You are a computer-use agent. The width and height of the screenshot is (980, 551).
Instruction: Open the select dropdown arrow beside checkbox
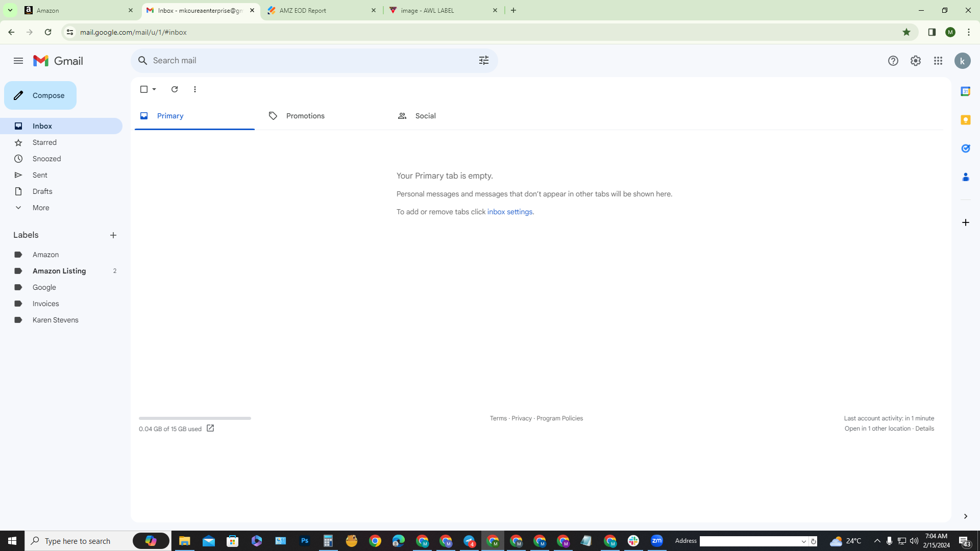point(154,89)
